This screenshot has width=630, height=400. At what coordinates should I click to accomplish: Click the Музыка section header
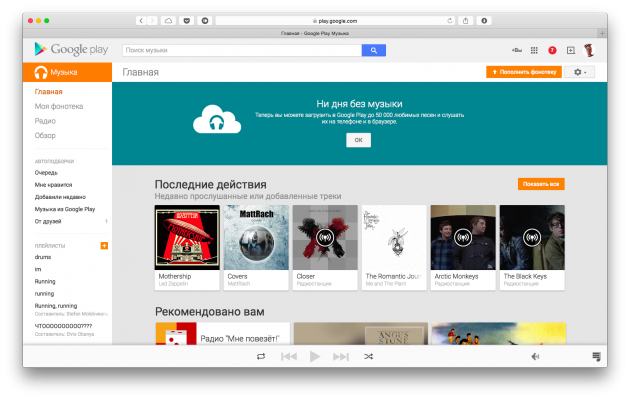pyautogui.click(x=68, y=72)
